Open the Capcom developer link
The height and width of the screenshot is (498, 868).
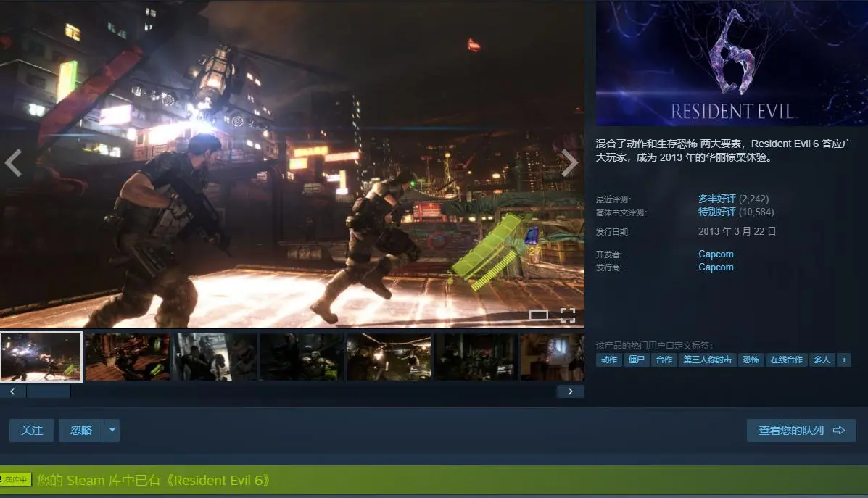(x=716, y=254)
